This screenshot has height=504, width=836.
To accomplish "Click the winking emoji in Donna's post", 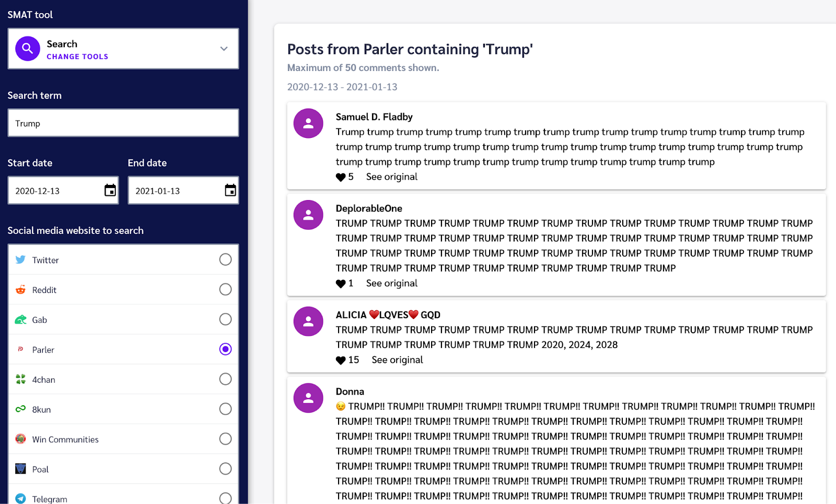I will (341, 406).
